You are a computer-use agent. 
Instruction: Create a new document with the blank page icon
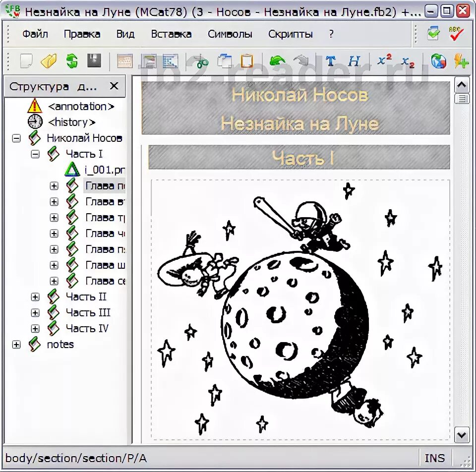[26, 60]
